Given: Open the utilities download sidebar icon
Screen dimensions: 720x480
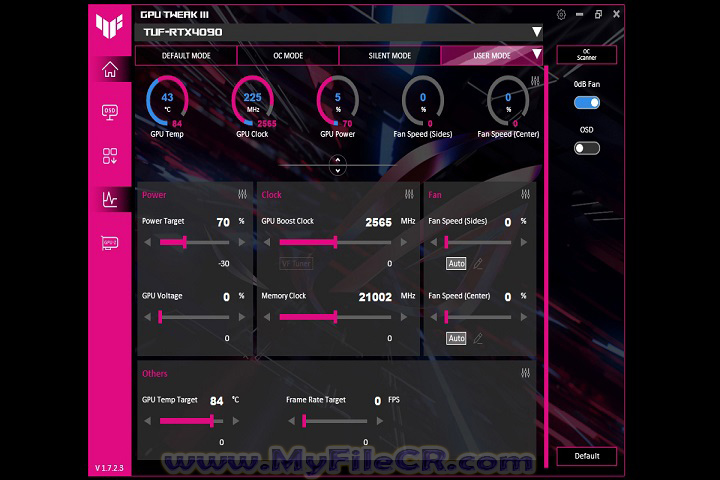Looking at the screenshot, I should 110,156.
